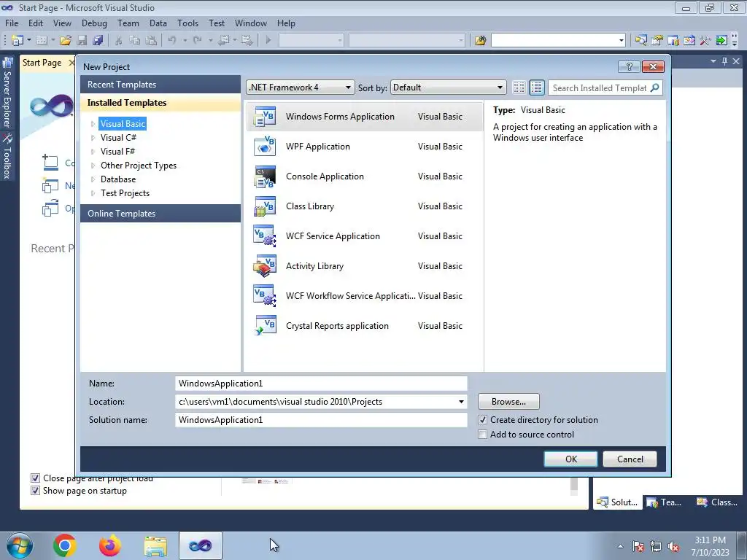Click the Start Debugging play icon
The image size is (747, 560).
[268, 41]
